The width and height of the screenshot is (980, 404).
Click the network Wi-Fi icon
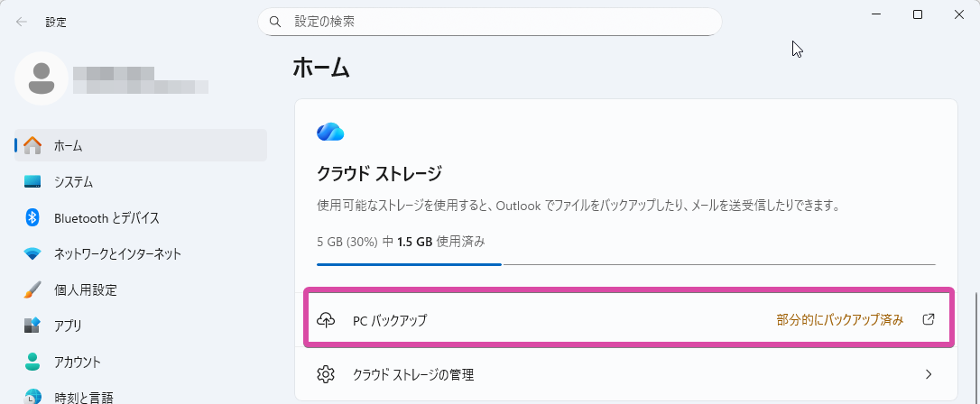click(x=32, y=253)
